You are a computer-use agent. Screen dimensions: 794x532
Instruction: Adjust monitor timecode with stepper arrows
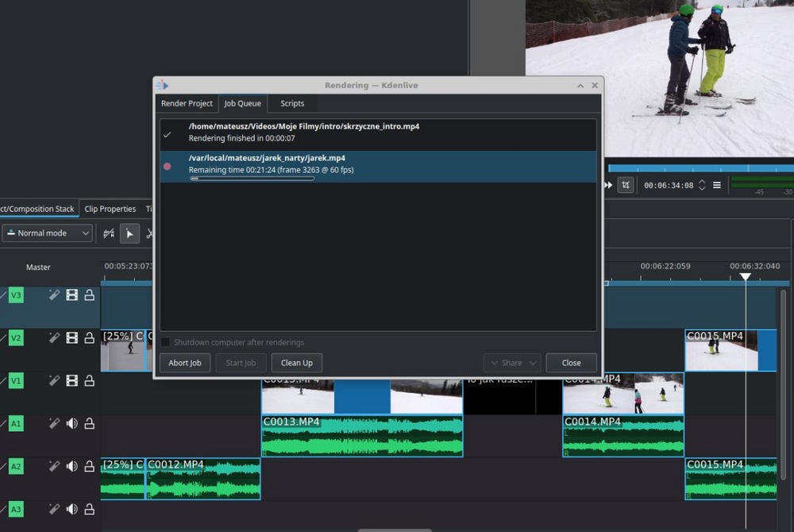click(x=702, y=185)
